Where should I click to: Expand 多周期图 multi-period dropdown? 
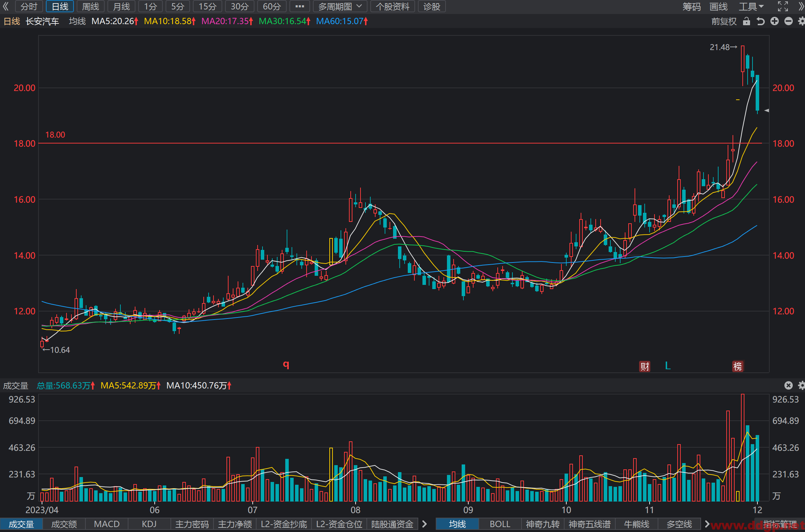(x=340, y=6)
